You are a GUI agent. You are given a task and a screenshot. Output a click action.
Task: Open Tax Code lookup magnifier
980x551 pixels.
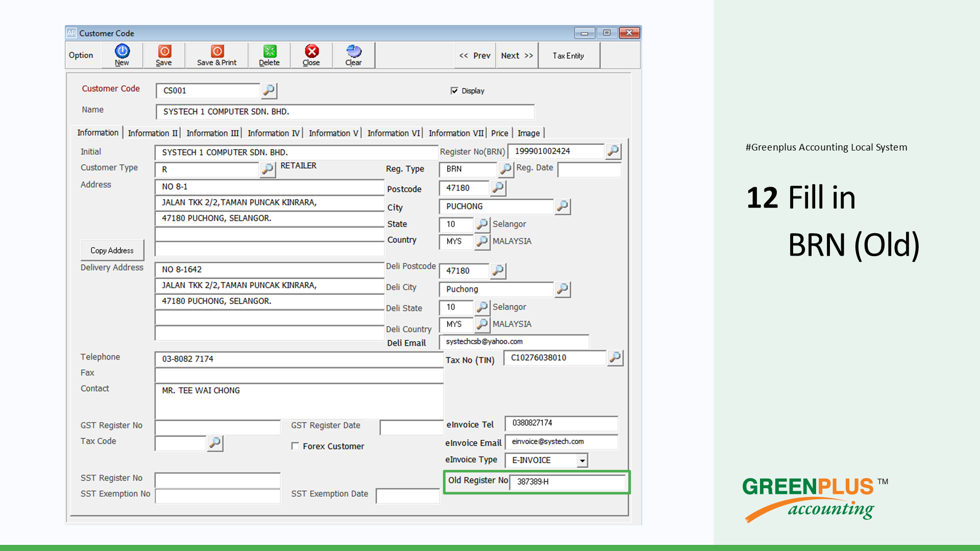pos(215,443)
